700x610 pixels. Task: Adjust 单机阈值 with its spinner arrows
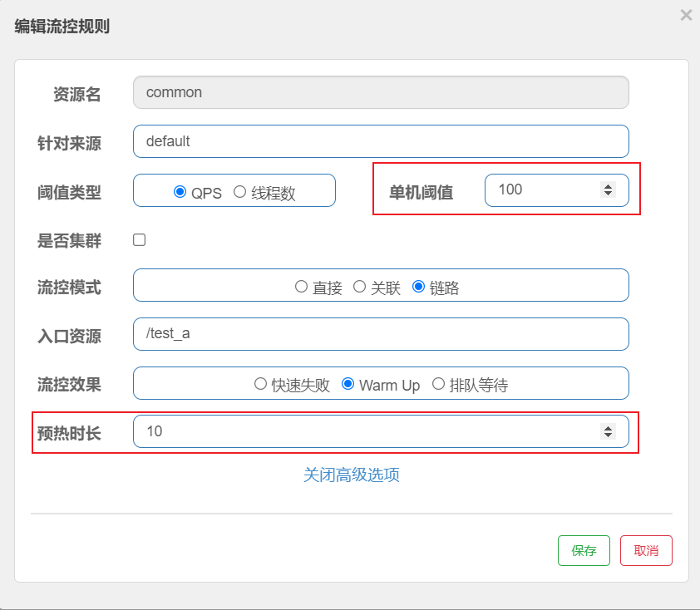(x=608, y=189)
